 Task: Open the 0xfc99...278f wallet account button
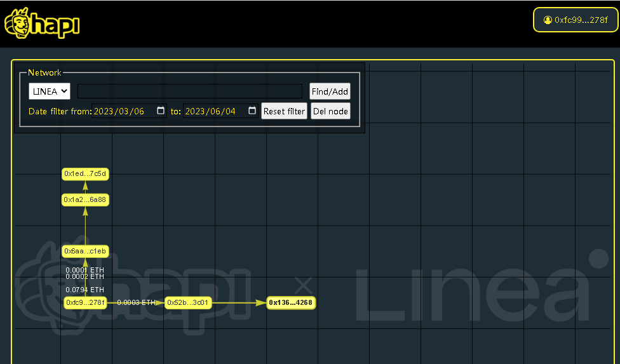[576, 20]
